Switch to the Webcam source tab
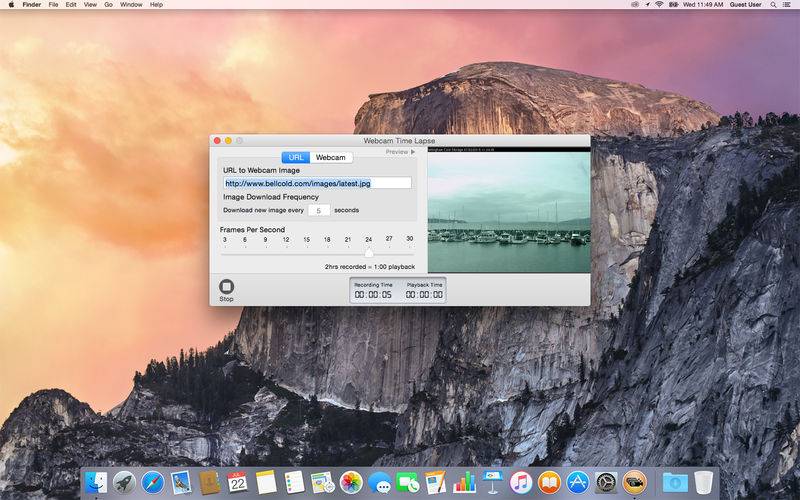 tap(331, 157)
